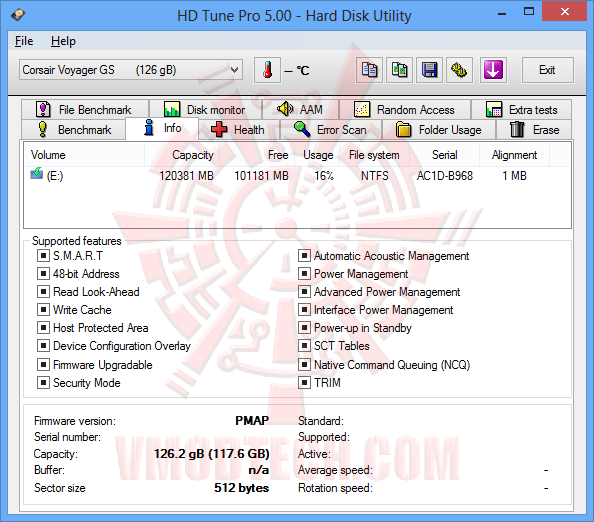Toggle the Power-up in Standby checkbox

click(304, 328)
